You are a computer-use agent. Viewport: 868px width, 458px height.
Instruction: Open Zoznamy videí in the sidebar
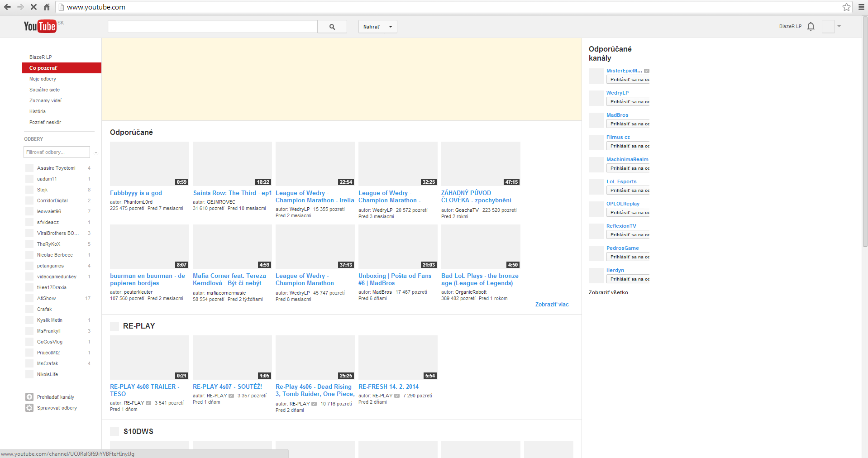45,100
